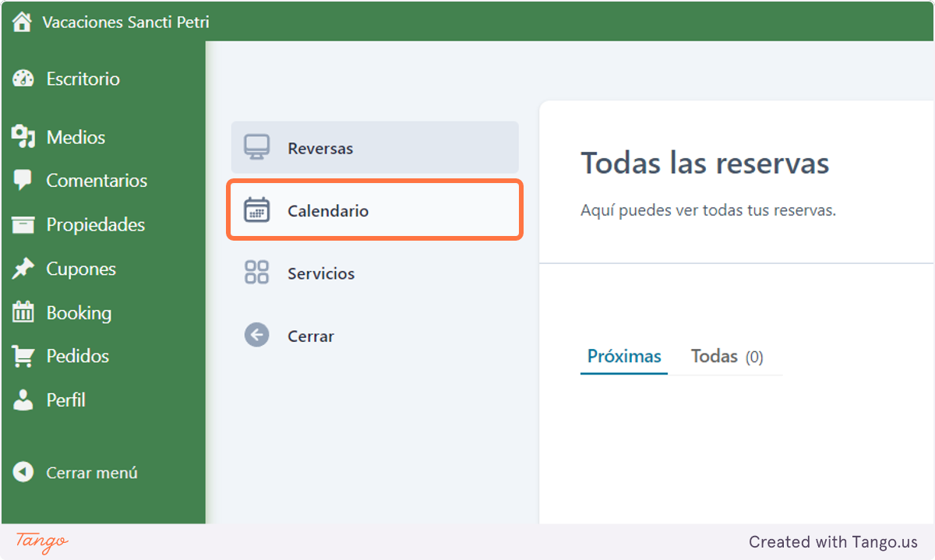The image size is (935, 560).
Task: Click the Comentarios speech bubble icon
Action: (x=23, y=181)
